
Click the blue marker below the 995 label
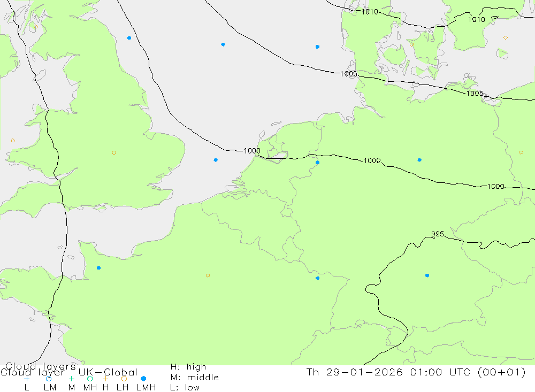pyautogui.click(x=427, y=275)
